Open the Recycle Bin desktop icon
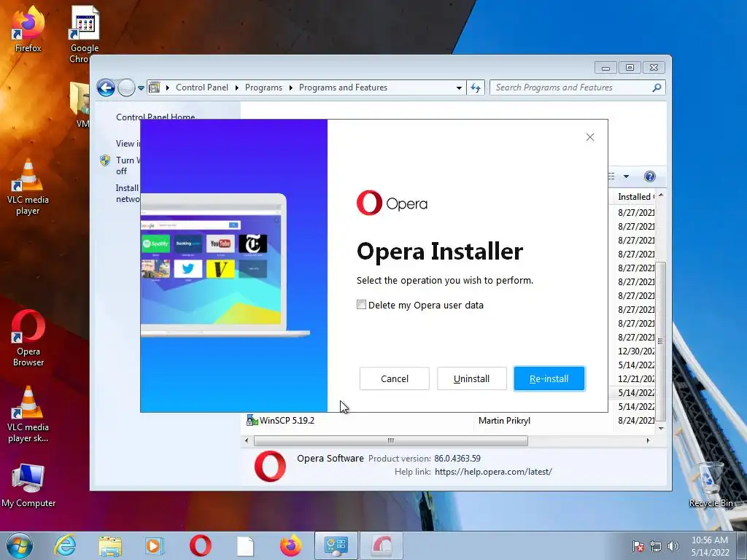 click(x=711, y=485)
